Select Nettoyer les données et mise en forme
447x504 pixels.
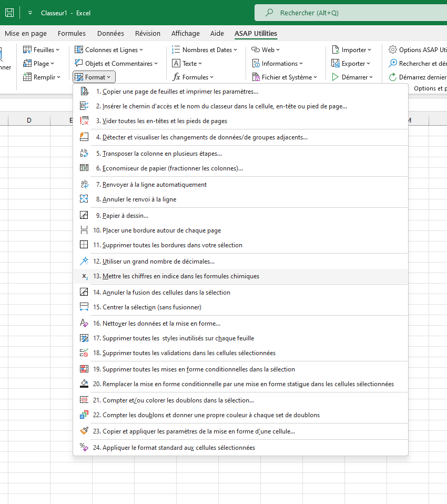click(x=241, y=324)
